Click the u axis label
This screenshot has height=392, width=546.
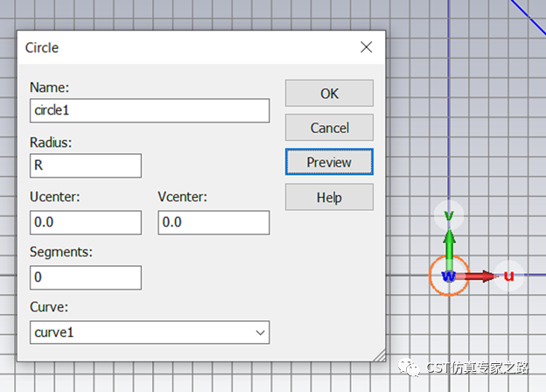coord(508,276)
